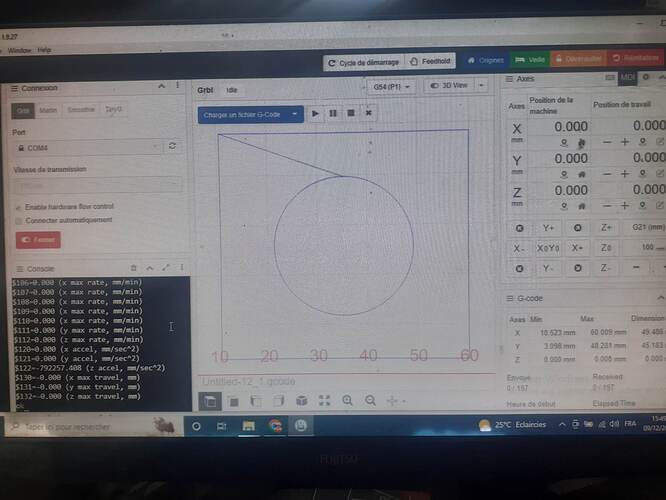Open Task View on the taskbar
666x500 pixels.
point(221,426)
